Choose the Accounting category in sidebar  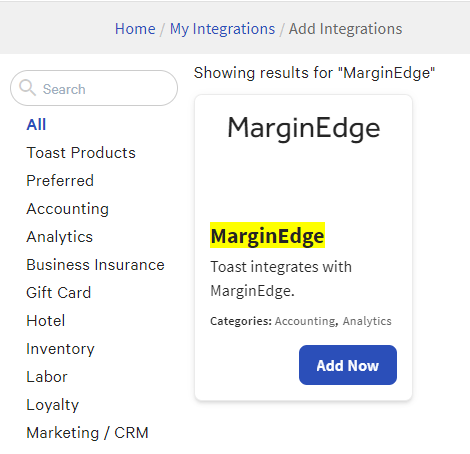(x=68, y=209)
